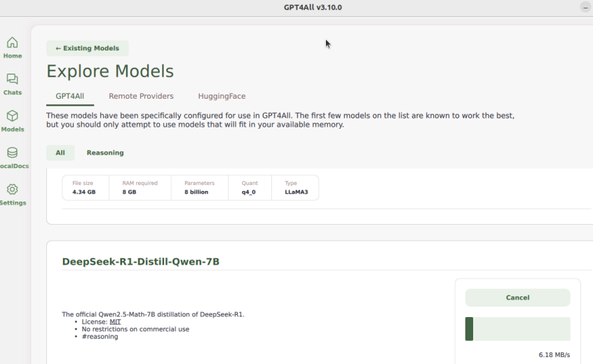593x364 pixels.
Task: Open the LocalDocs database icon
Action: point(12,153)
